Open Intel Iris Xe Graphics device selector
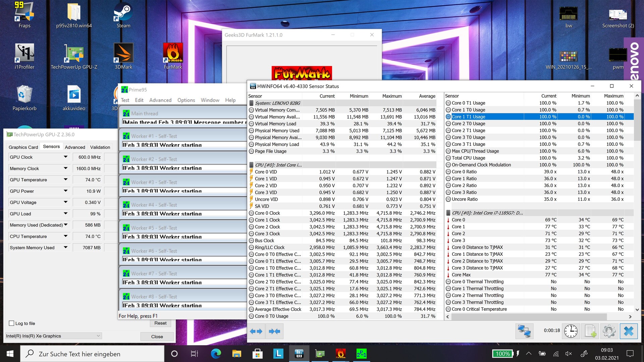Image resolution: width=644 pixels, height=362 pixels. coord(54,336)
